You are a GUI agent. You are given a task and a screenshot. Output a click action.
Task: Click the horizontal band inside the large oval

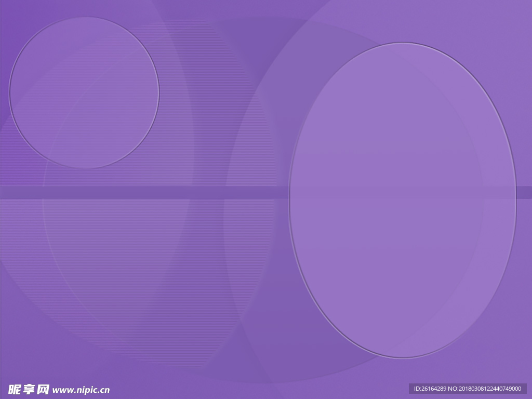click(x=403, y=192)
